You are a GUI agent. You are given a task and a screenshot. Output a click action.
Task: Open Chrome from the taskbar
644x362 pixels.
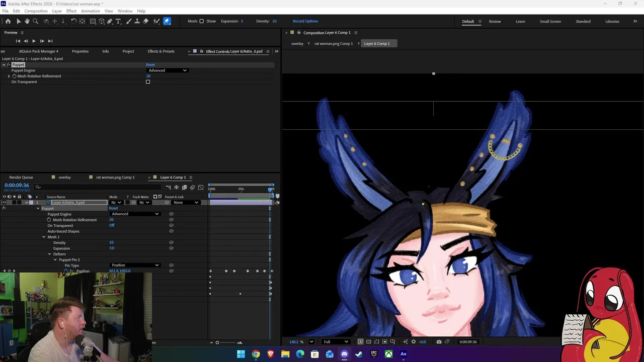(256, 354)
